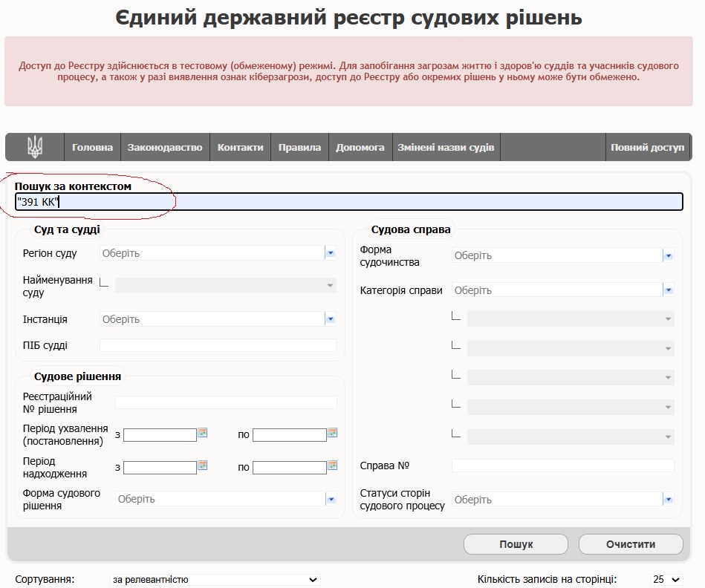
Task: Open Контакти in navigation bar
Action: coord(240,147)
